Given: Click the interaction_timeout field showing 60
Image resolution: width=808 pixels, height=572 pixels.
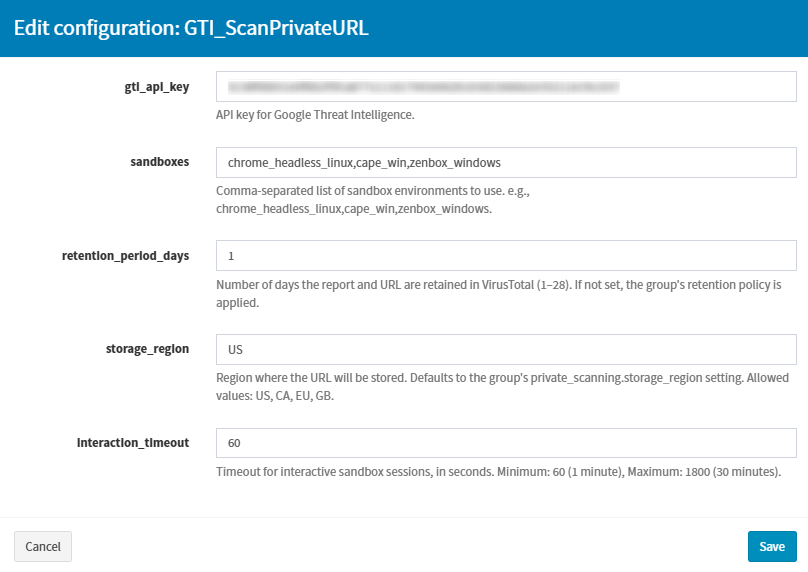Looking at the screenshot, I should [506, 443].
